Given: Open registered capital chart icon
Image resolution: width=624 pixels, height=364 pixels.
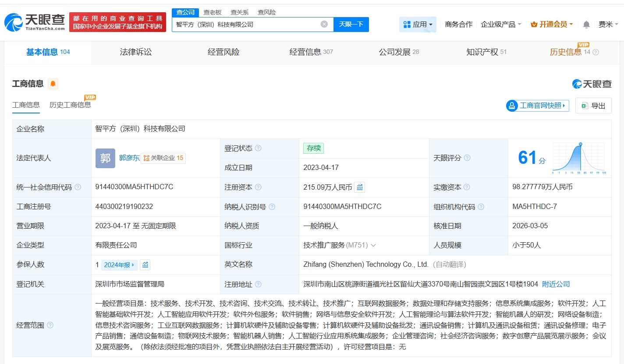Looking at the screenshot, I should coord(359,187).
